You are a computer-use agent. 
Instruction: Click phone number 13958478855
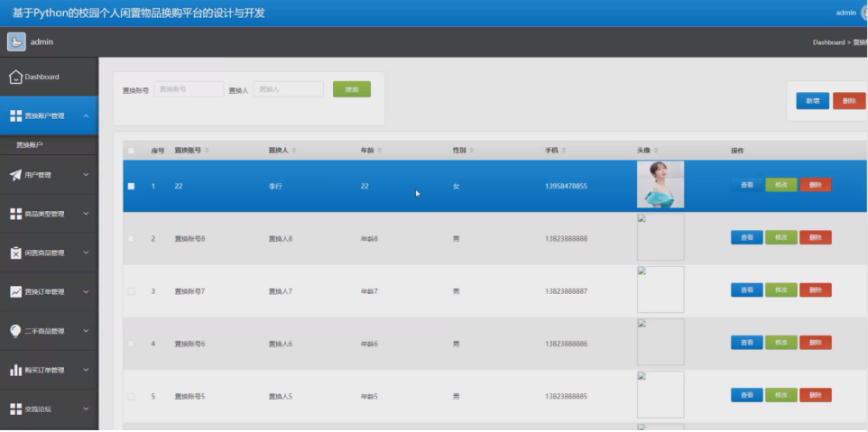coord(567,186)
